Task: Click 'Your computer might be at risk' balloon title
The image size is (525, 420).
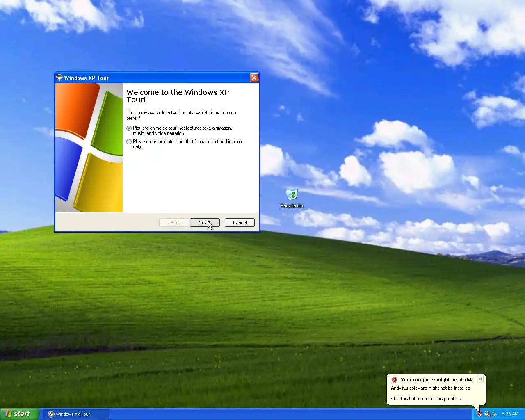Action: click(437, 380)
